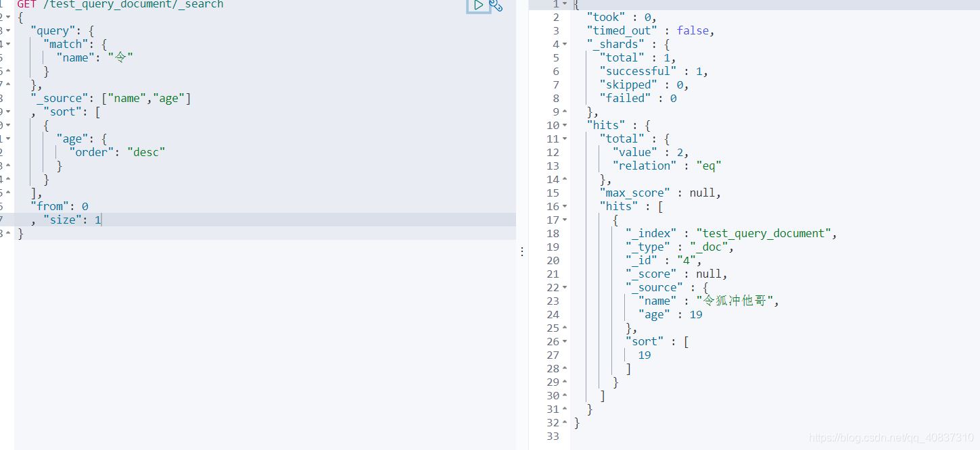Click the sort value 19 on response line 27

645,355
